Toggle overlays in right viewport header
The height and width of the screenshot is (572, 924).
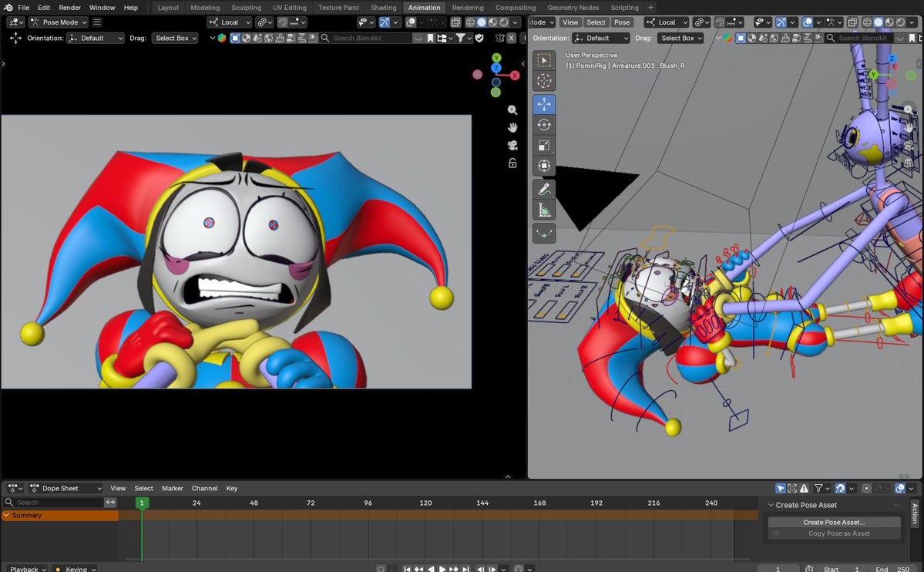coord(808,22)
